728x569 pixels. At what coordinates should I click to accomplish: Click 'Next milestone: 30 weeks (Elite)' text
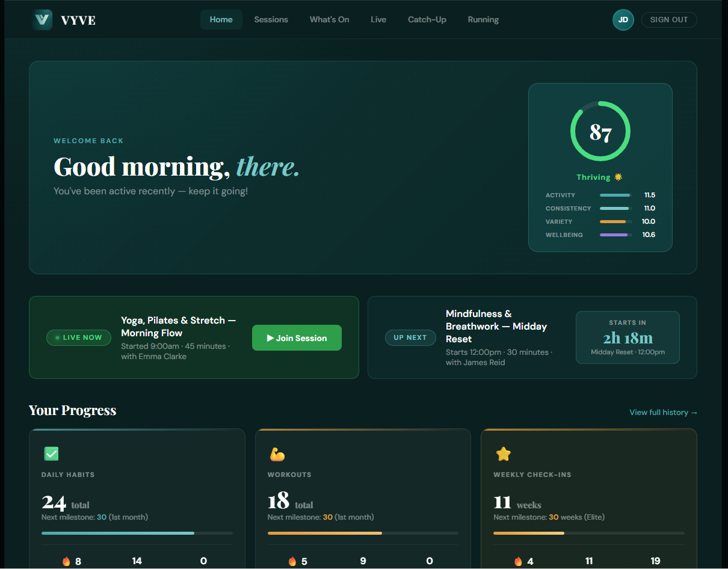[549, 517]
